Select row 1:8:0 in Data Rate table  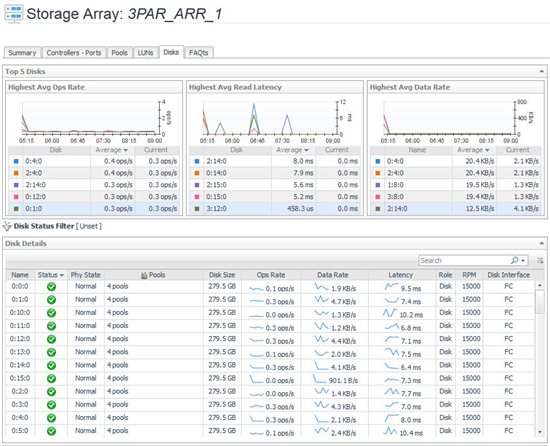[x=456, y=185]
